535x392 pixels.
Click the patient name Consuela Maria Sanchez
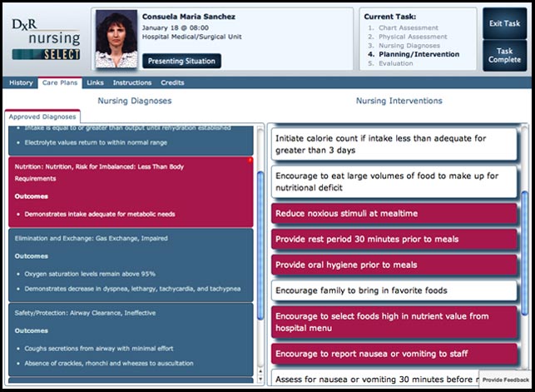point(189,17)
